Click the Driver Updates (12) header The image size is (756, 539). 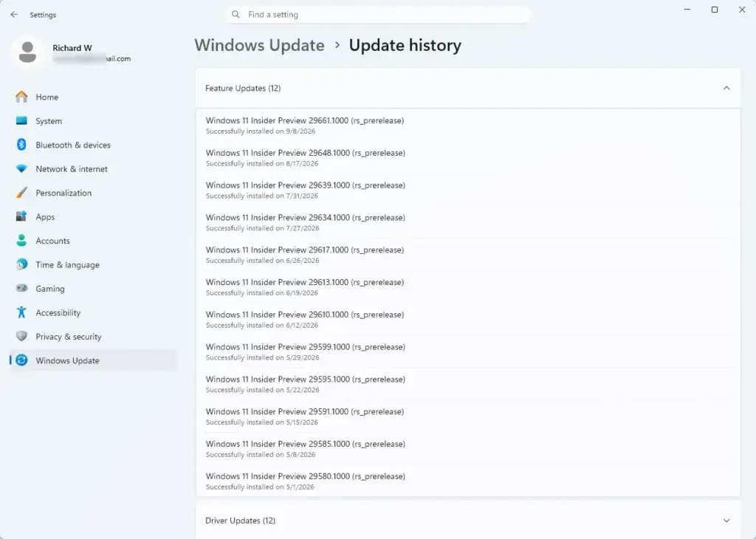467,521
